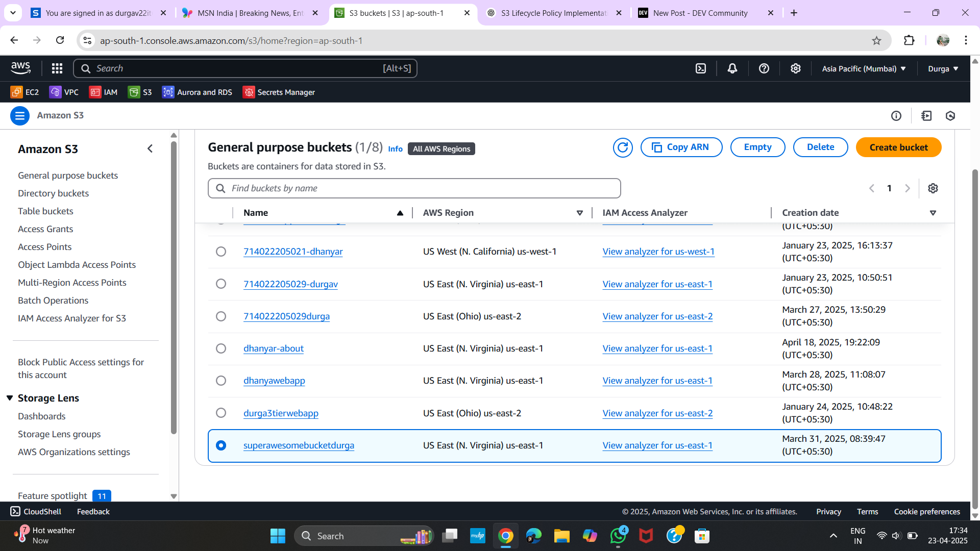Image resolution: width=980 pixels, height=551 pixels.
Task: Open AWS console home logo
Action: [x=20, y=68]
